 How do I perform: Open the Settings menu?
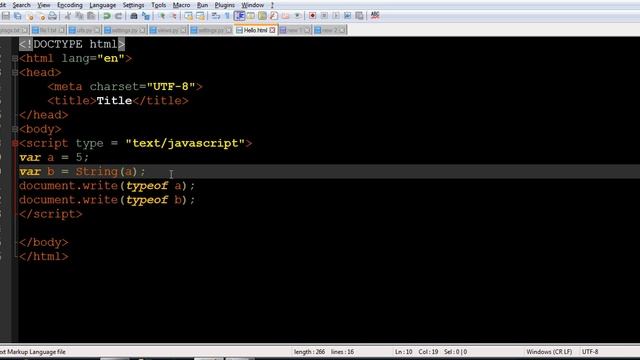(133, 5)
